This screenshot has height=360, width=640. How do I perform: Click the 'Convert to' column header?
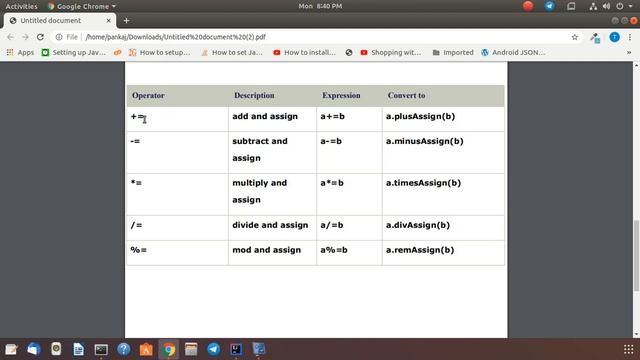pyautogui.click(x=407, y=96)
